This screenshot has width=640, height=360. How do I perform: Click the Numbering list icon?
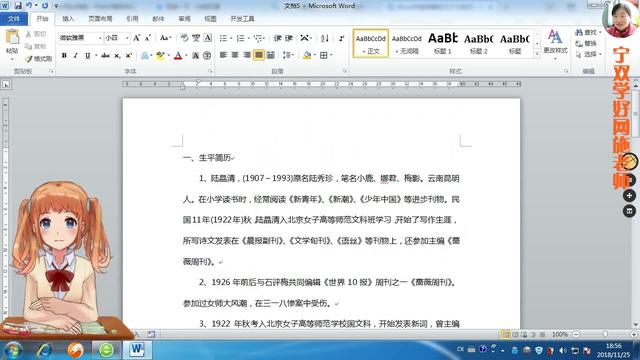240,38
